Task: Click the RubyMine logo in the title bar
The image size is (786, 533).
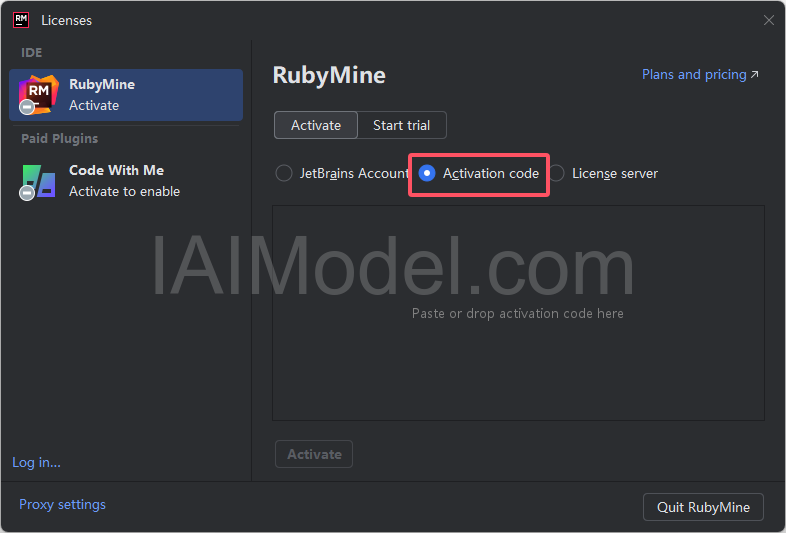Action: tap(21, 20)
